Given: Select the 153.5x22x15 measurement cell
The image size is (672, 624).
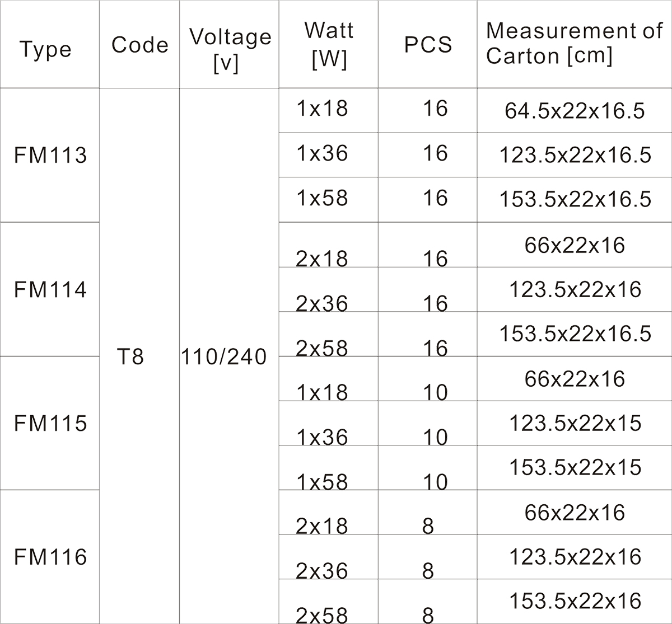Looking at the screenshot, I should [575, 467].
